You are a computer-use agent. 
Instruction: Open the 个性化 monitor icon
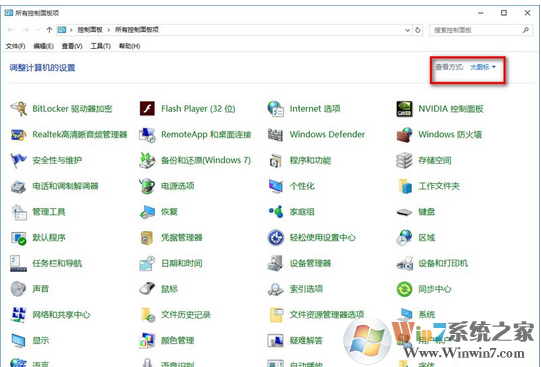276,186
